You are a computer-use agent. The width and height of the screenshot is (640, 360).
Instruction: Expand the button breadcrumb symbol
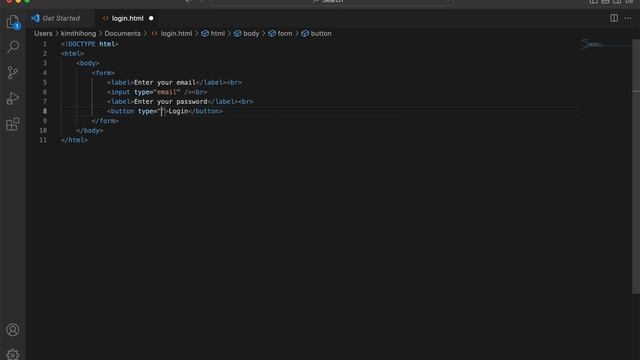[316, 33]
